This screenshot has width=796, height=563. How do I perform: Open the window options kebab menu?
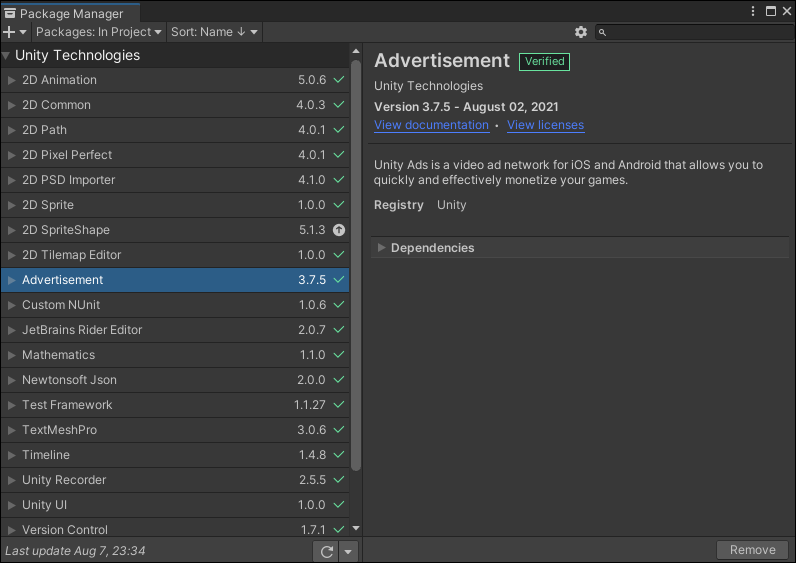pyautogui.click(x=753, y=11)
